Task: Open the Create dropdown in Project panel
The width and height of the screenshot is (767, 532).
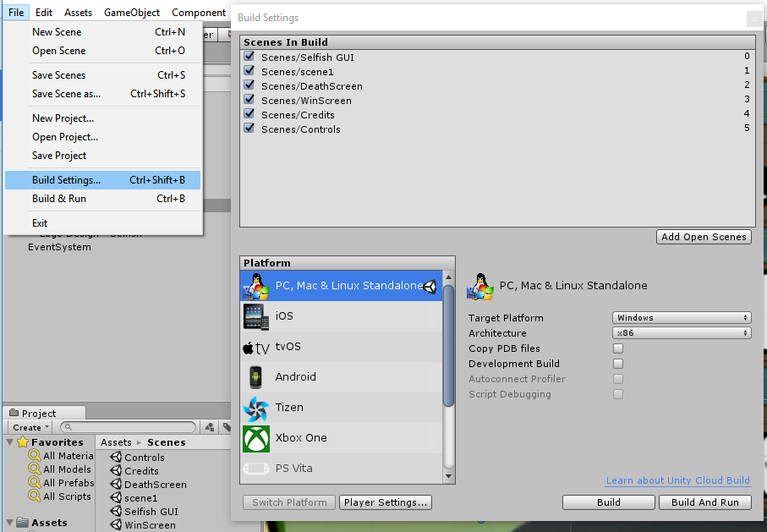Action: point(28,427)
